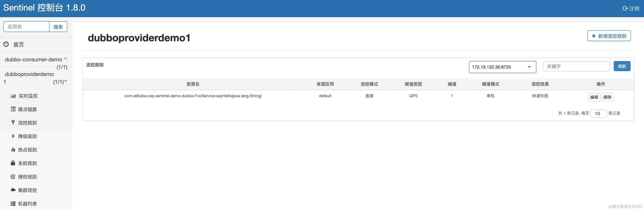The image size is (644, 210).
Task: Select dubboproviderdemo1 in the app list
Action: [x=29, y=78]
